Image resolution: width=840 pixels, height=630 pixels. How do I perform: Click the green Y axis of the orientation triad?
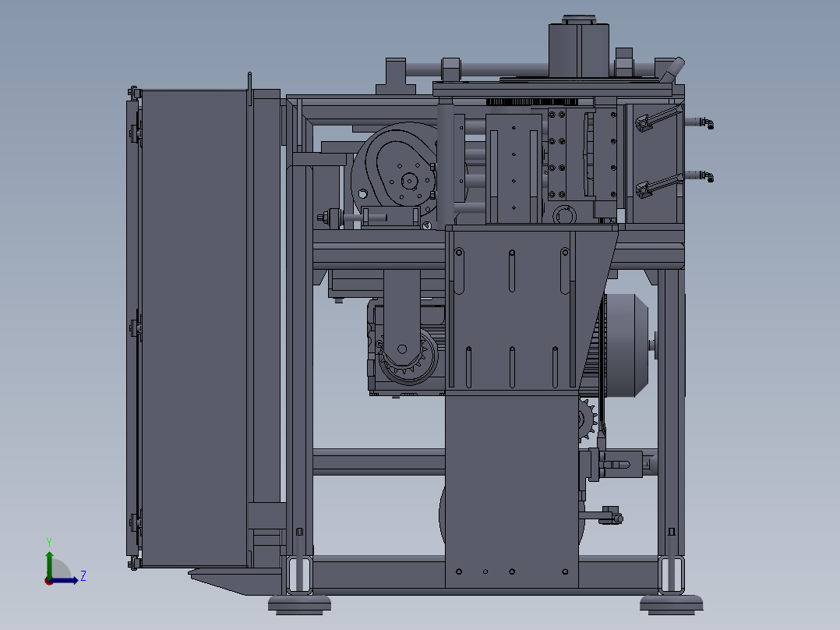(x=49, y=565)
